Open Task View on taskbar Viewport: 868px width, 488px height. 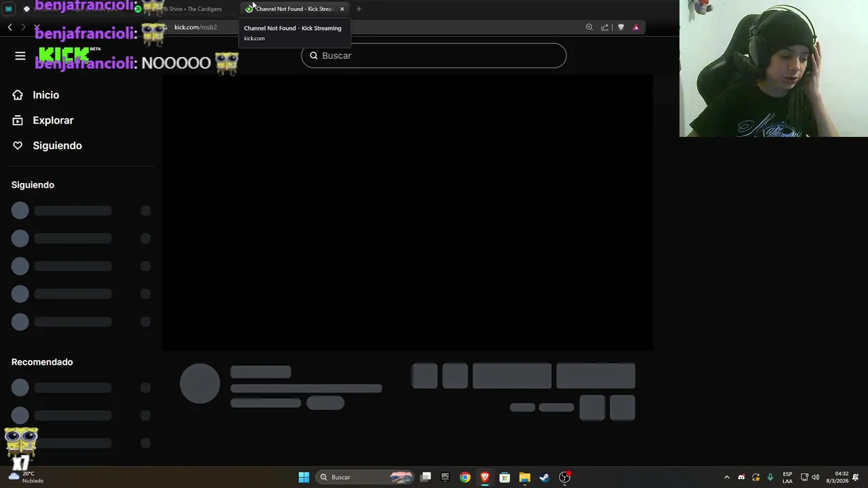click(x=426, y=477)
